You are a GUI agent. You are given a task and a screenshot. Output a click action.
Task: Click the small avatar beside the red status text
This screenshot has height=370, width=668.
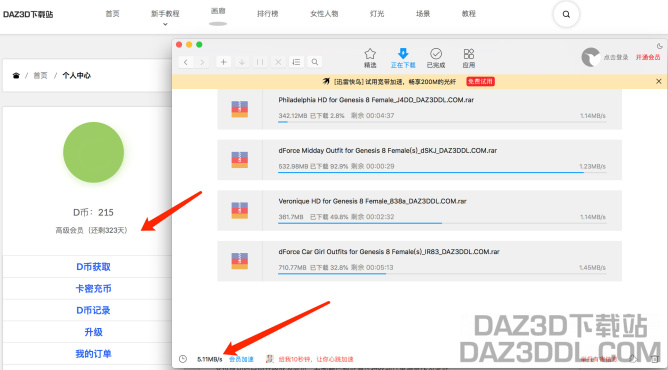coord(269,359)
